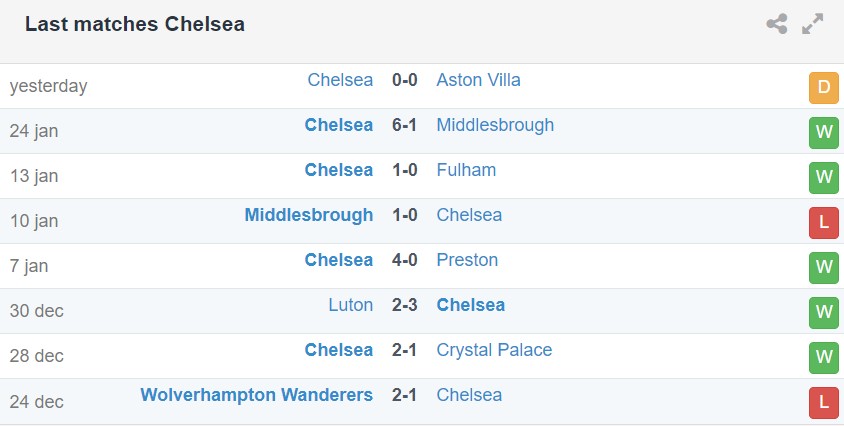Viewport: 844px width, 426px height.
Task: Click the Last matches Chelsea heading
Action: point(135,24)
